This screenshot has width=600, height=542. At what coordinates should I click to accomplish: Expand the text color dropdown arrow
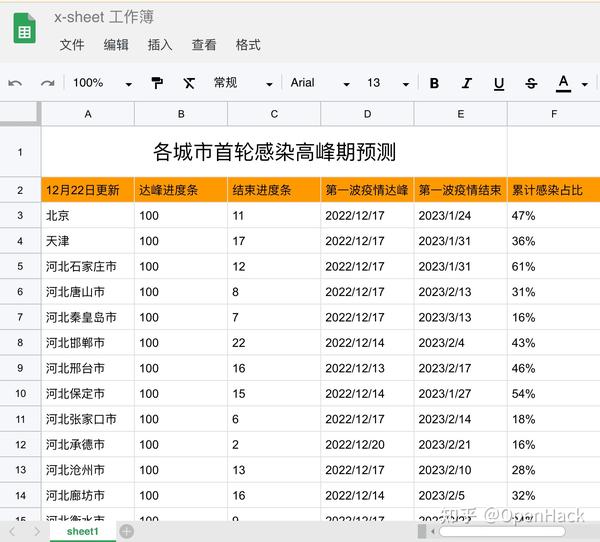(585, 84)
